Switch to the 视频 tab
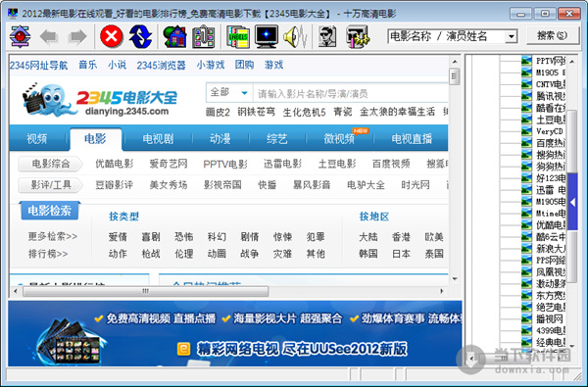Screen dimensions: 588x387 37,139
